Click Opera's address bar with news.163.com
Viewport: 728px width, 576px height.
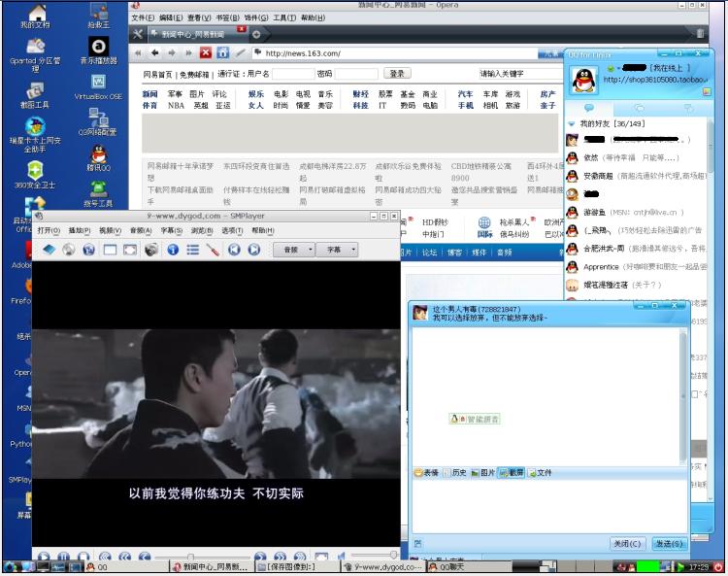[x=395, y=53]
